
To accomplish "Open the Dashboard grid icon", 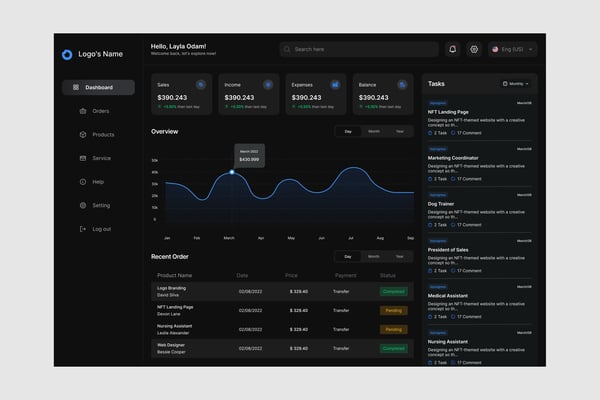I will (x=76, y=87).
